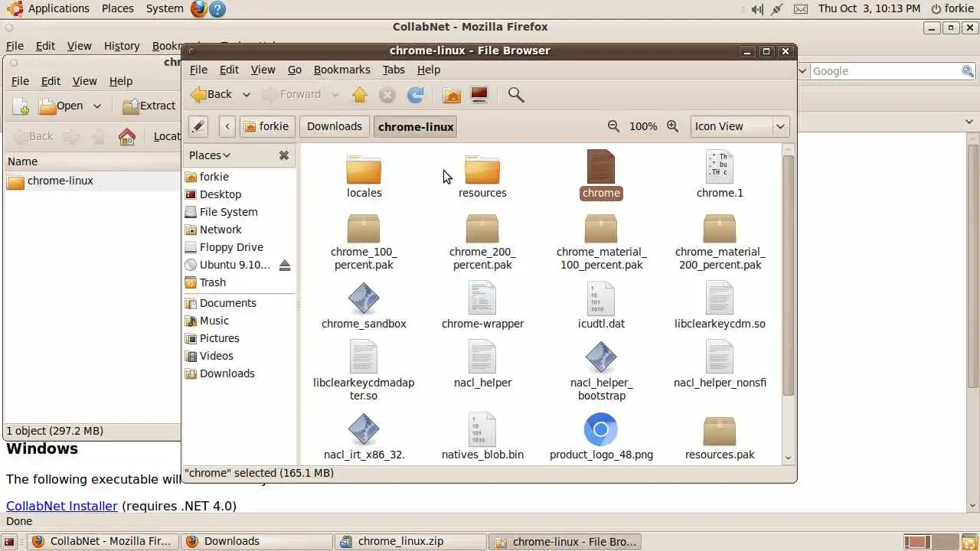
Task: Click the Back arrow in File Browser
Action: (211, 94)
